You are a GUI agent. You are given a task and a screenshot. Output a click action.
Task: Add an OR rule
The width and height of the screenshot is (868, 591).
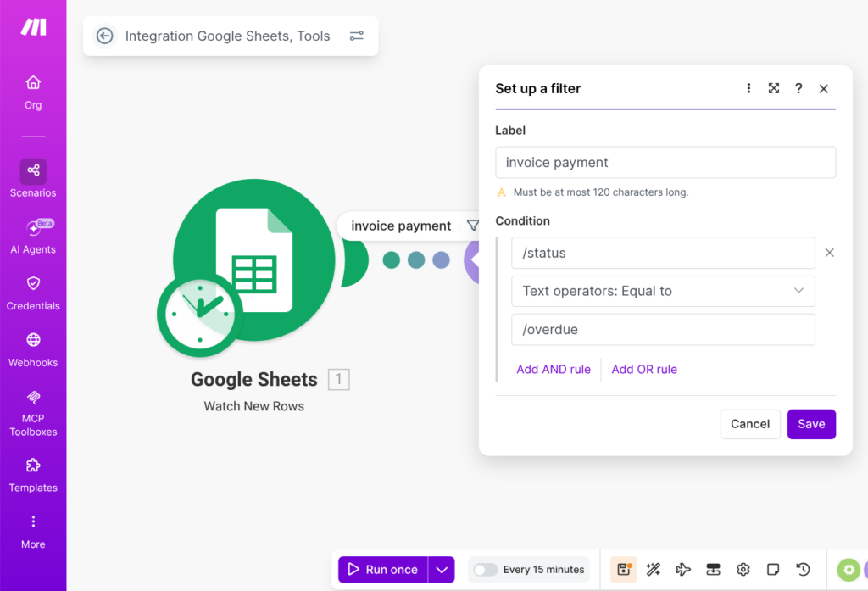click(x=644, y=370)
